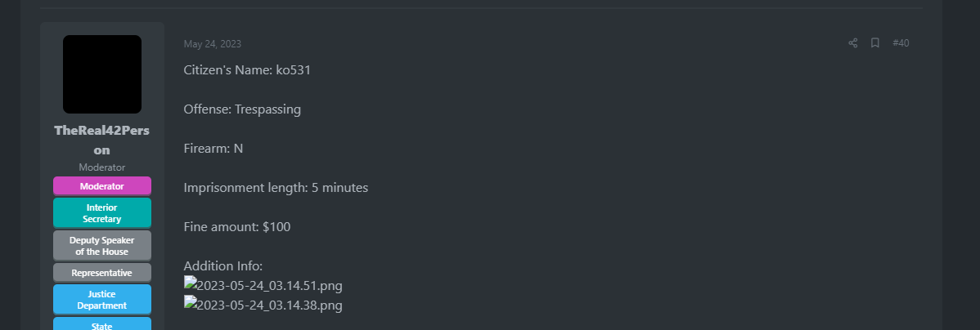
Task: Open the 2023-05-24_03.14.38.png image
Action: pos(263,305)
